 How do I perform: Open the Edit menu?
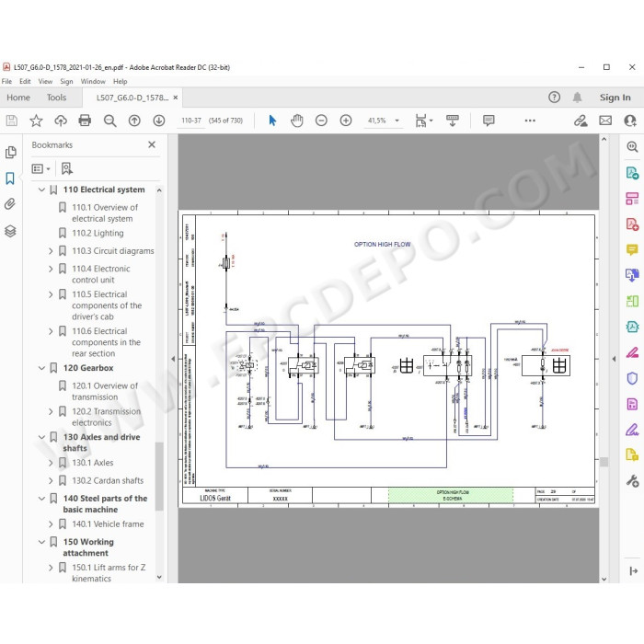[25, 81]
